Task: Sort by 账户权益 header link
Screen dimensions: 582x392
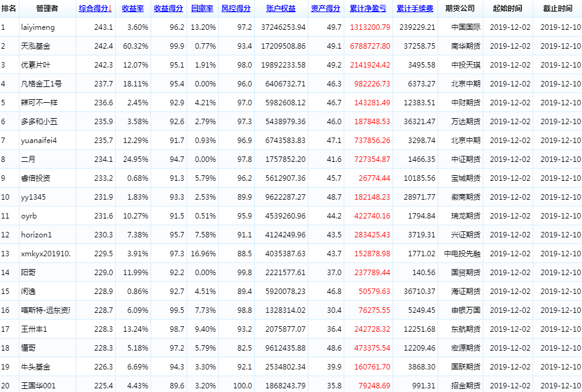Action: (x=281, y=9)
